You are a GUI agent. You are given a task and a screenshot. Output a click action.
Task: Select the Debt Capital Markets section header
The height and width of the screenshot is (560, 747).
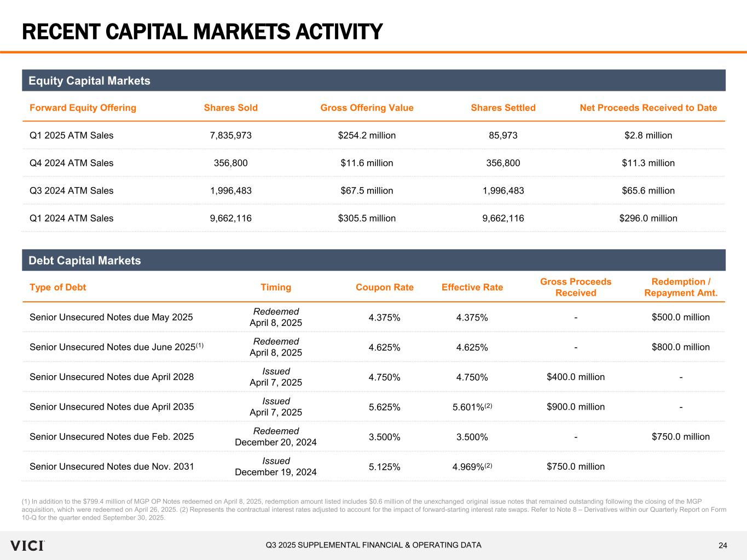pos(85,261)
